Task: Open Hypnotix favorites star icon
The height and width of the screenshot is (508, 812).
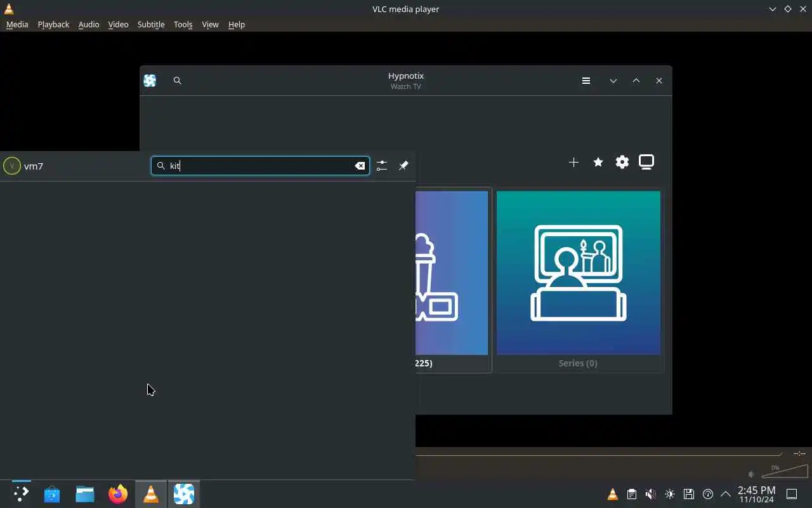Action: click(x=598, y=163)
